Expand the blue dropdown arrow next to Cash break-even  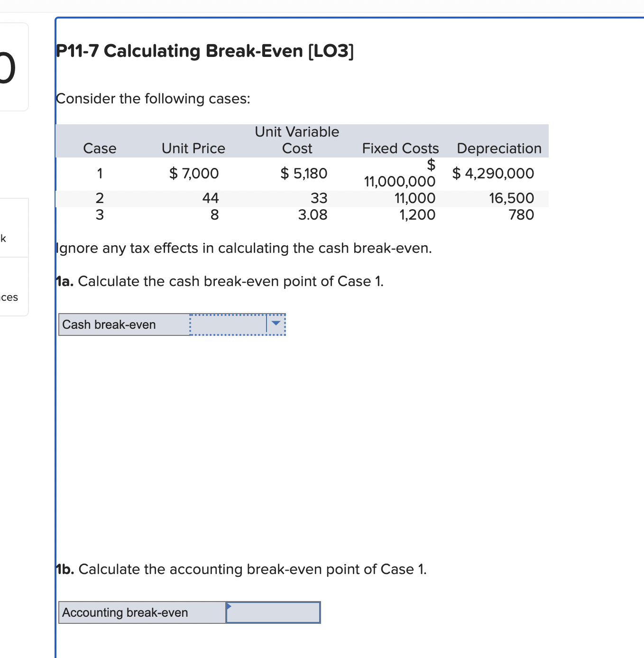[277, 324]
